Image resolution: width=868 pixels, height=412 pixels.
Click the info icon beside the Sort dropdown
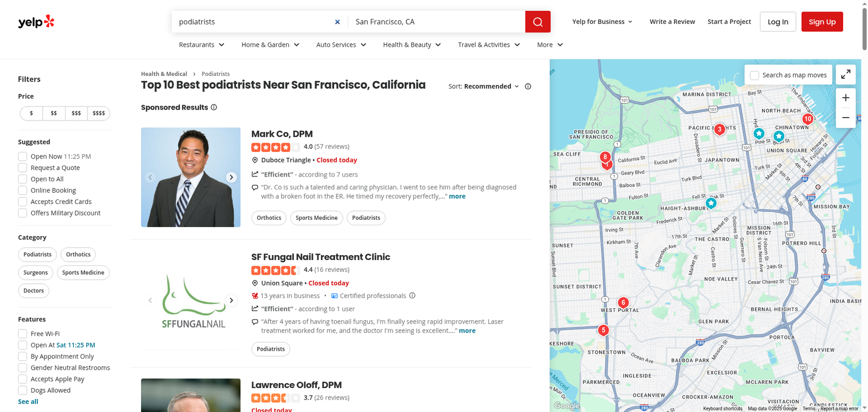(x=528, y=86)
